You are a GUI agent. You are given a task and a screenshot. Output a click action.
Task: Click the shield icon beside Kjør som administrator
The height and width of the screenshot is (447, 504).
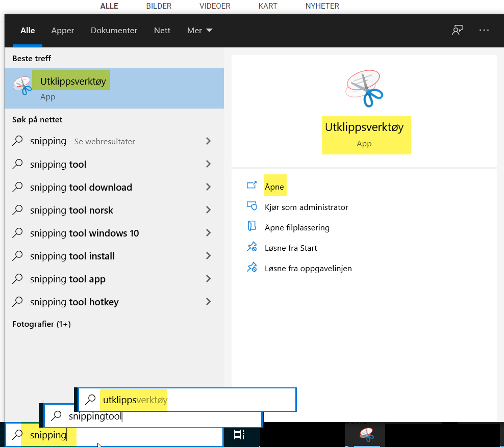point(251,206)
